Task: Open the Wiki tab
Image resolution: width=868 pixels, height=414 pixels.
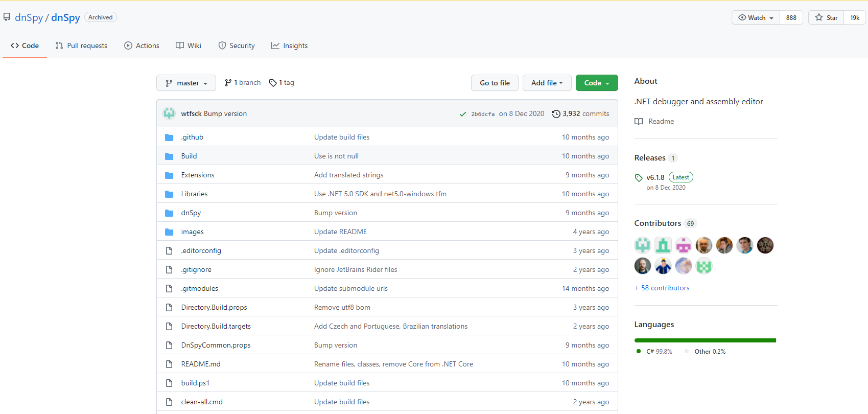Action: point(189,45)
